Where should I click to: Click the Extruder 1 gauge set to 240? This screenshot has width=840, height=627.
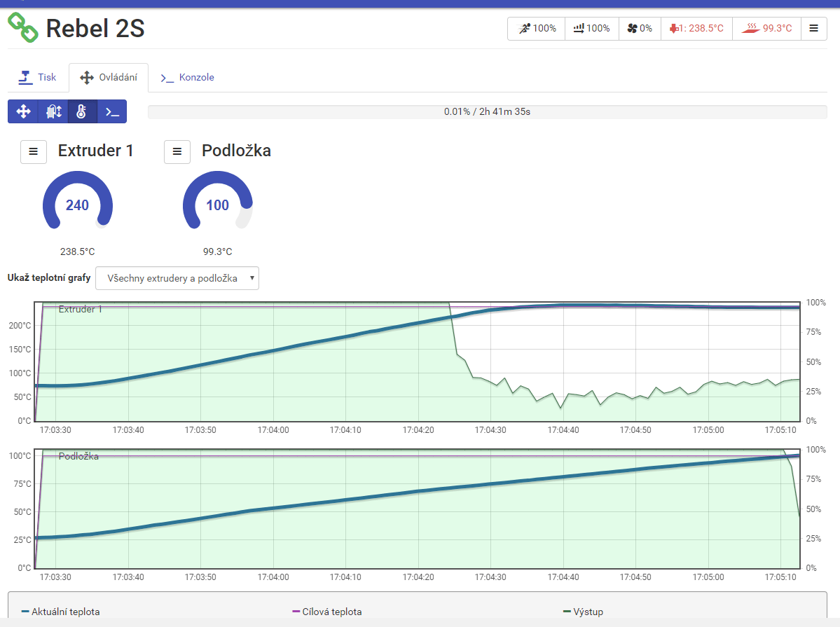click(77, 205)
